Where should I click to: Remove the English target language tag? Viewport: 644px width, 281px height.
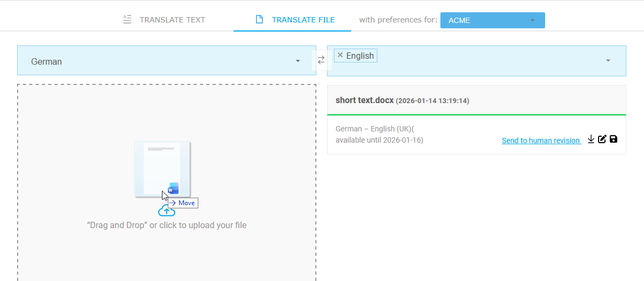[340, 55]
